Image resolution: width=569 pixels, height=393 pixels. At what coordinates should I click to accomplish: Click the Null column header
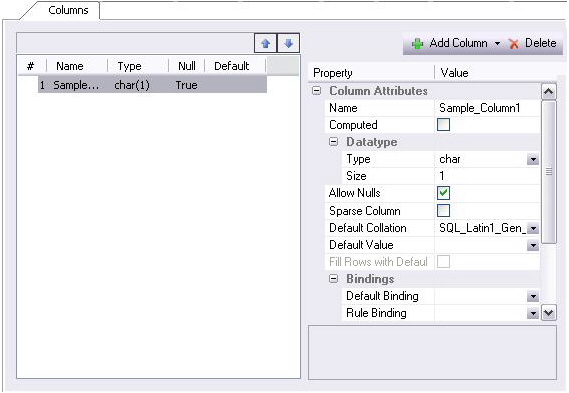187,66
